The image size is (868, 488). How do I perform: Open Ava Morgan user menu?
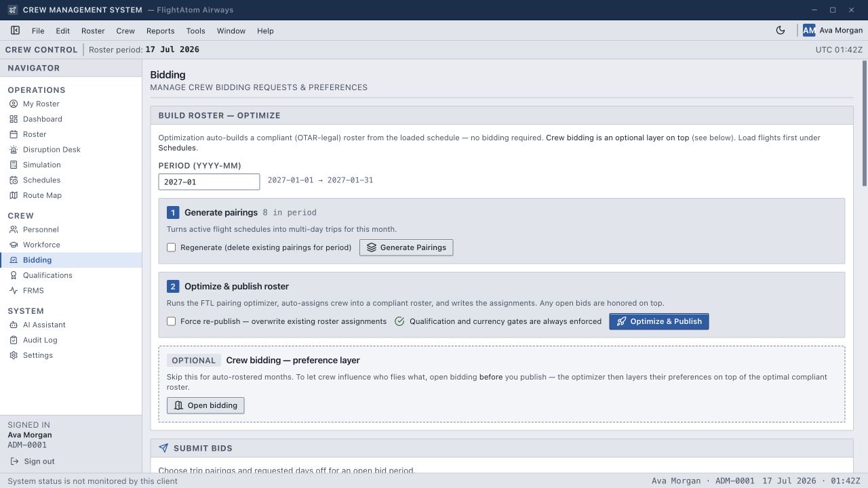[x=833, y=30]
